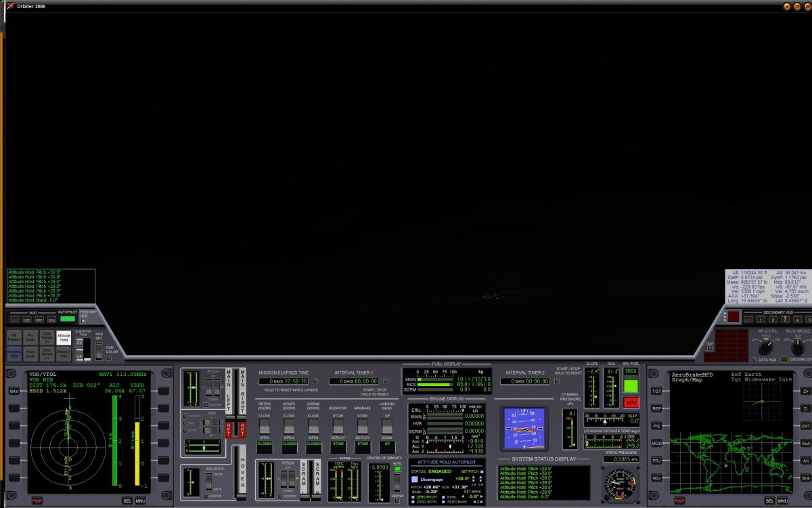
Task: Click the center of gravity CENTER button
Action: tap(397, 501)
